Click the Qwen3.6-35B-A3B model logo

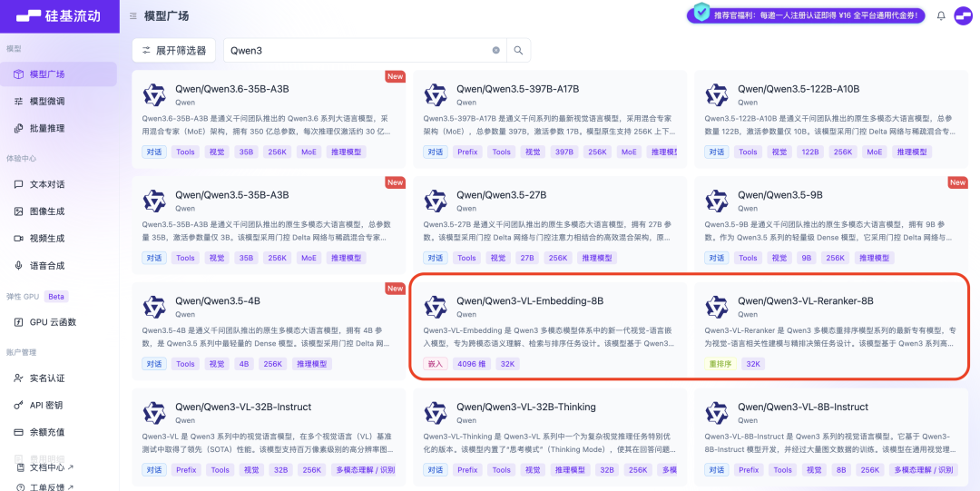pos(154,94)
